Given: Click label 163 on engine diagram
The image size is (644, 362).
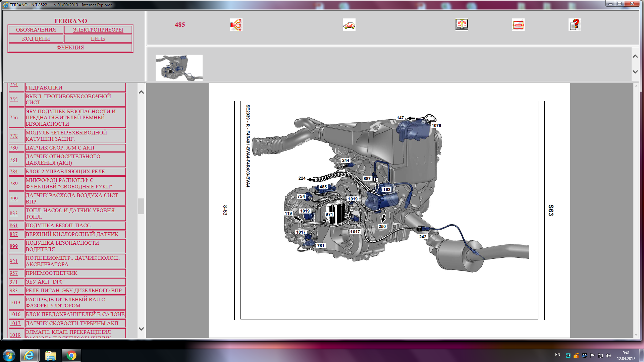Looking at the screenshot, I should (x=387, y=190).
